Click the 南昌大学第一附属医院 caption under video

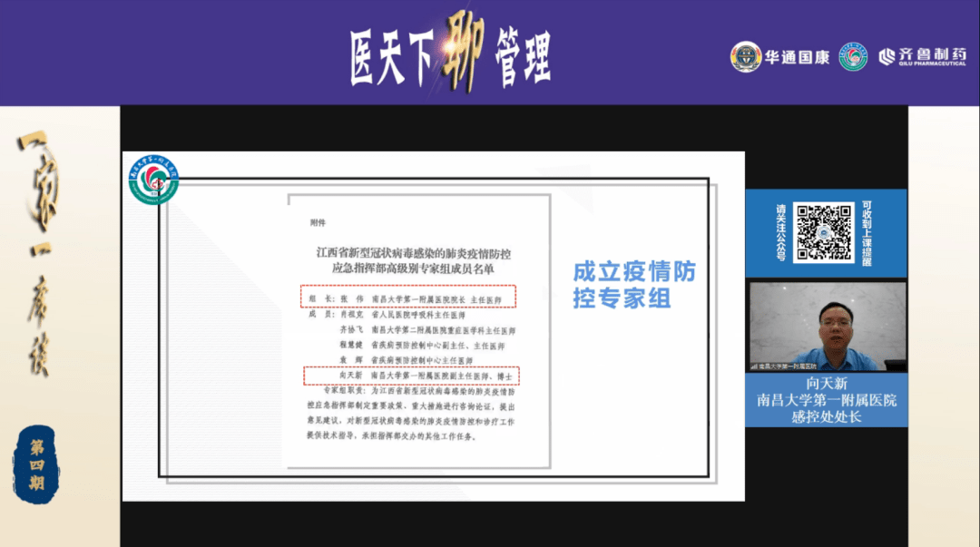click(827, 400)
